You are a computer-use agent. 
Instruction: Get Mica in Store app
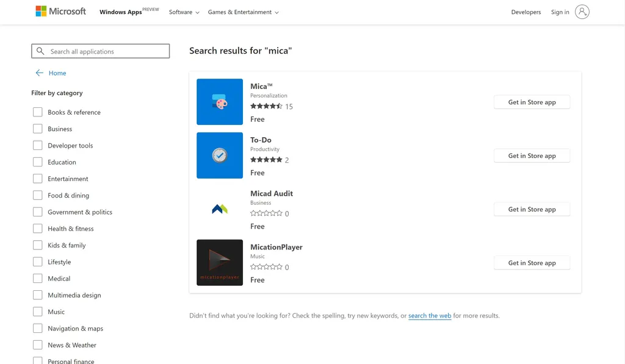(x=532, y=102)
